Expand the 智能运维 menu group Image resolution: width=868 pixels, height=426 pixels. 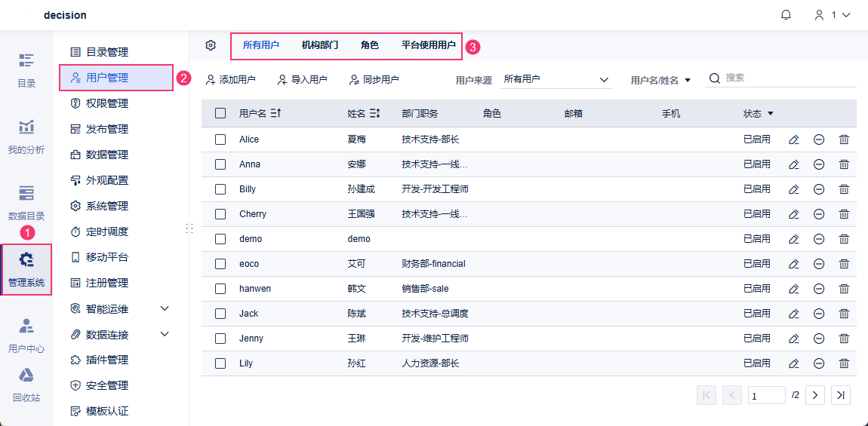(x=165, y=308)
